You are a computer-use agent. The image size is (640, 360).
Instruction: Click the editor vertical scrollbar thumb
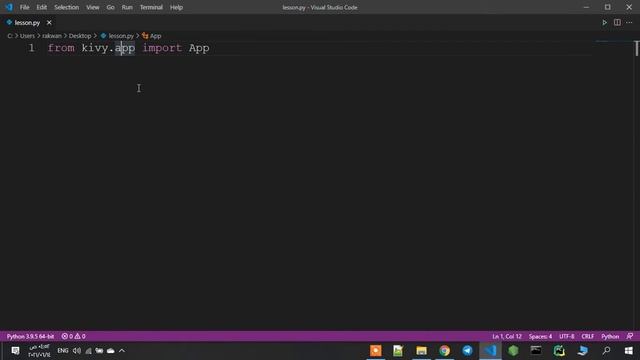tap(637, 49)
